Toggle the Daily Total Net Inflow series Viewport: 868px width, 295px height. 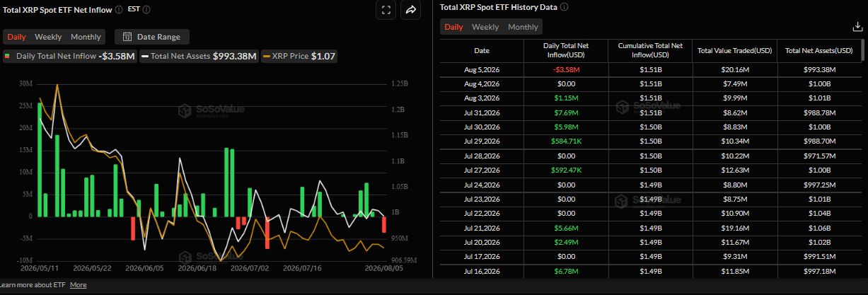(x=69, y=56)
